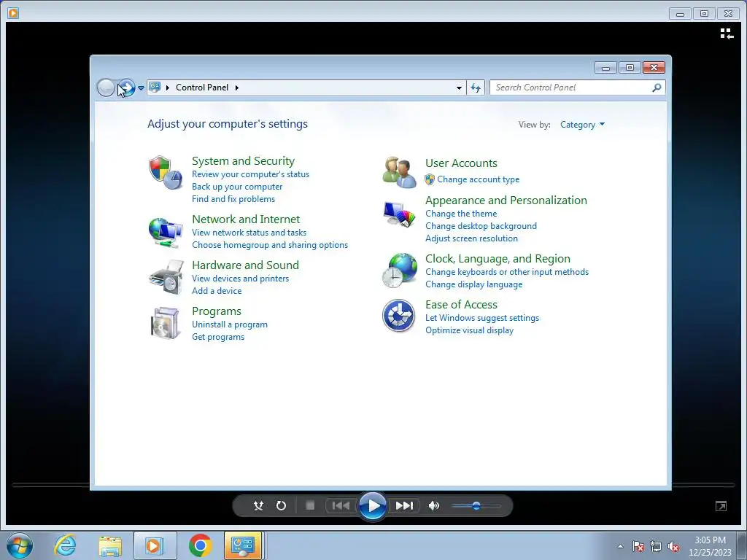The height and width of the screenshot is (560, 747).
Task: Click the Play button in Media Player
Action: point(373,506)
